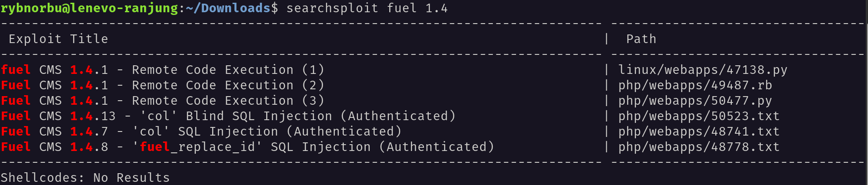Click the Path column header
This screenshot has height=185, width=868.
[641, 39]
